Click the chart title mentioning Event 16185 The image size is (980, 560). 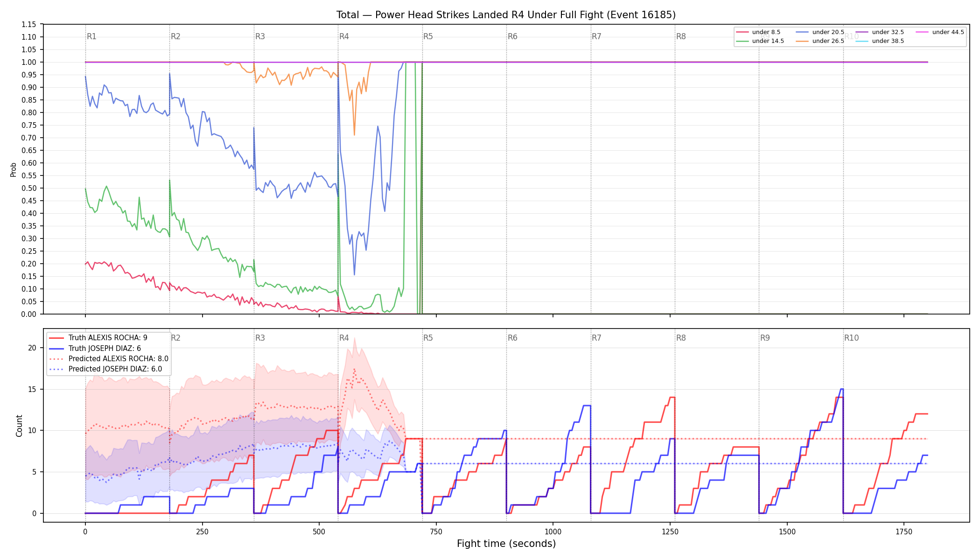click(x=506, y=15)
